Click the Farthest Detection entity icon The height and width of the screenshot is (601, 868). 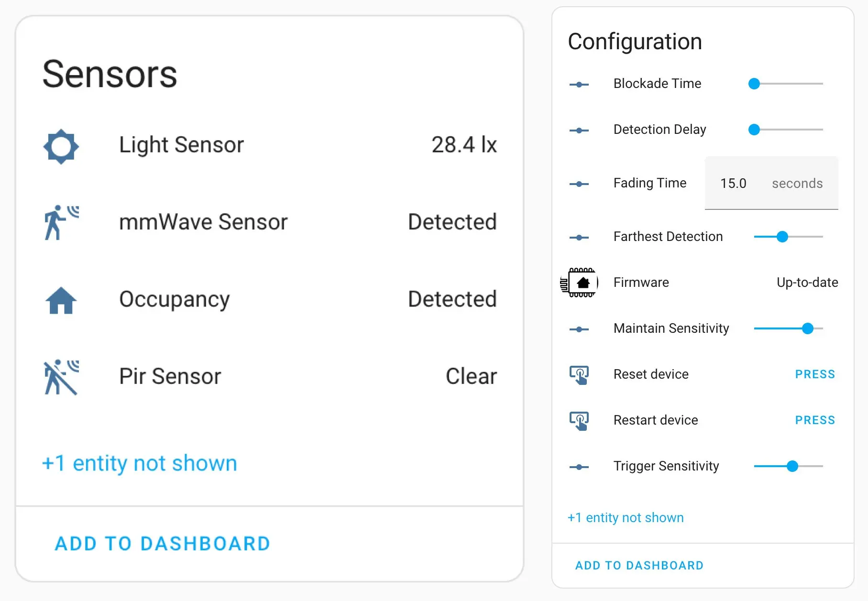pyautogui.click(x=579, y=237)
